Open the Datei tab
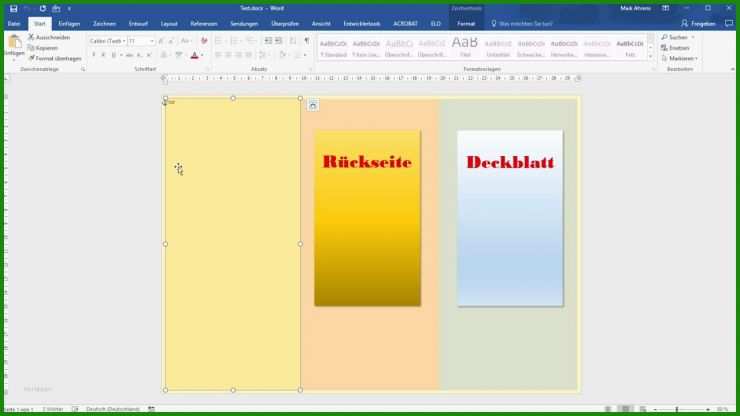The width and height of the screenshot is (740, 416). (14, 24)
